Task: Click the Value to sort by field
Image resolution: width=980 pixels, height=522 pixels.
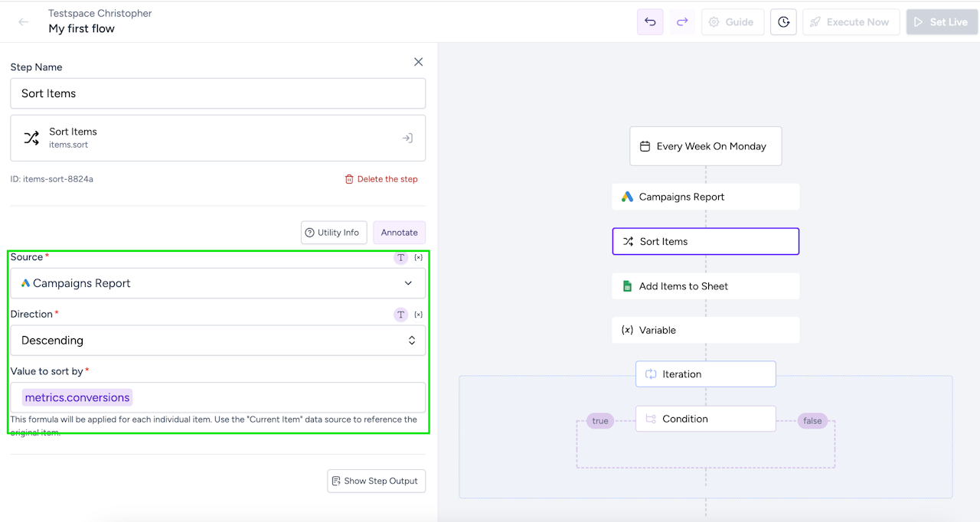Action: (276, 397)
